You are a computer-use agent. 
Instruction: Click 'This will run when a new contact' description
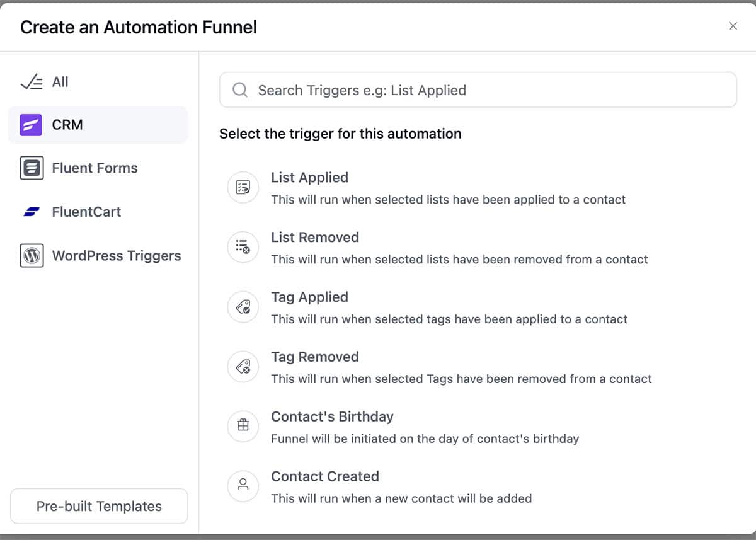pyautogui.click(x=401, y=498)
